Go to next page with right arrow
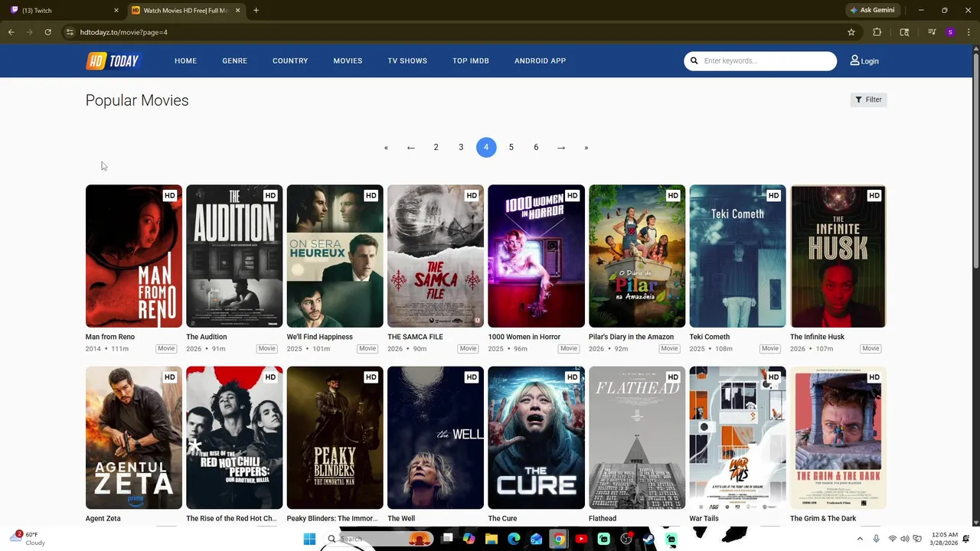980x551 pixels. (x=561, y=148)
